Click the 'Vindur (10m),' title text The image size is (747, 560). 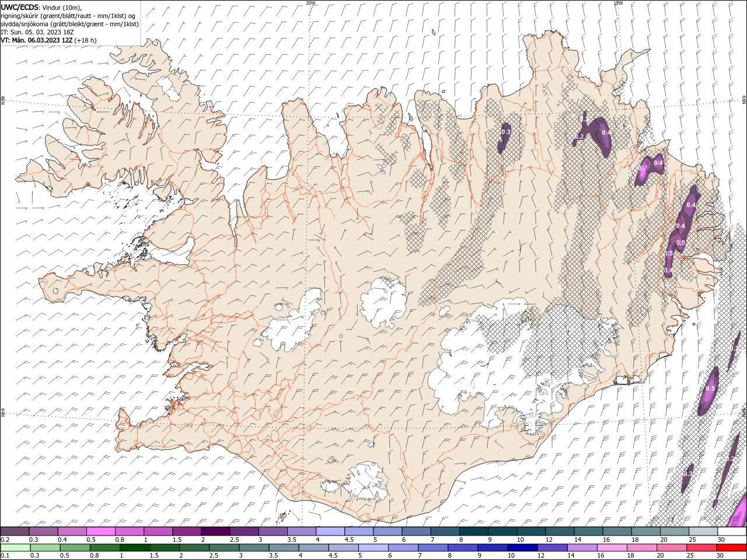tap(62, 7)
